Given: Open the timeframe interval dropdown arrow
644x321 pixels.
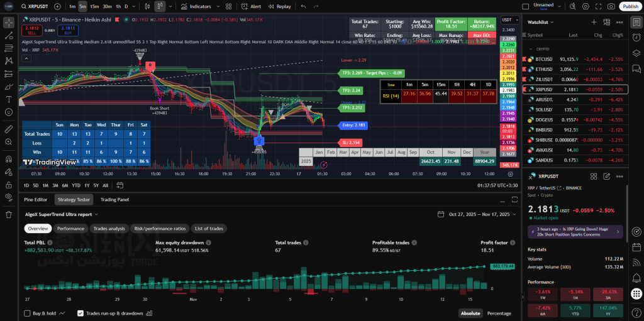Looking at the screenshot, I should [135, 6].
